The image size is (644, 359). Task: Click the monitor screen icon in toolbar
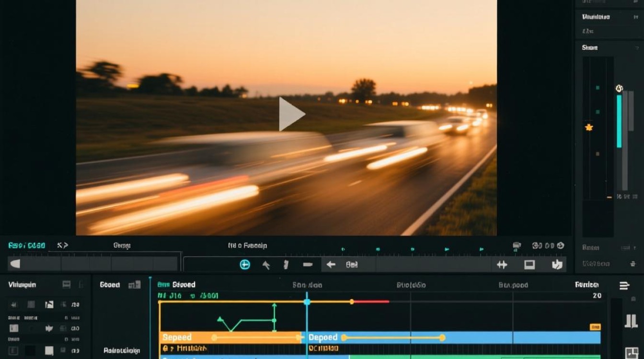pyautogui.click(x=529, y=264)
